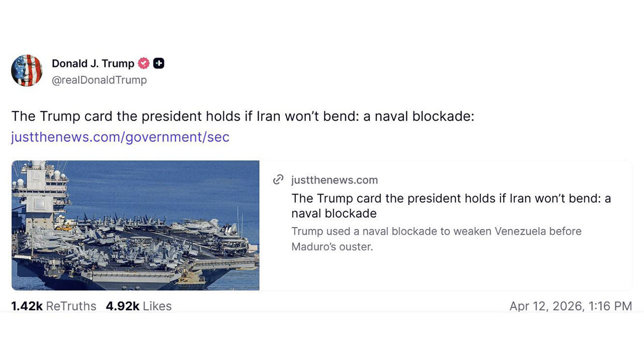Open the aircraft carrier preview image
This screenshot has width=644, height=362.
pos(135,225)
